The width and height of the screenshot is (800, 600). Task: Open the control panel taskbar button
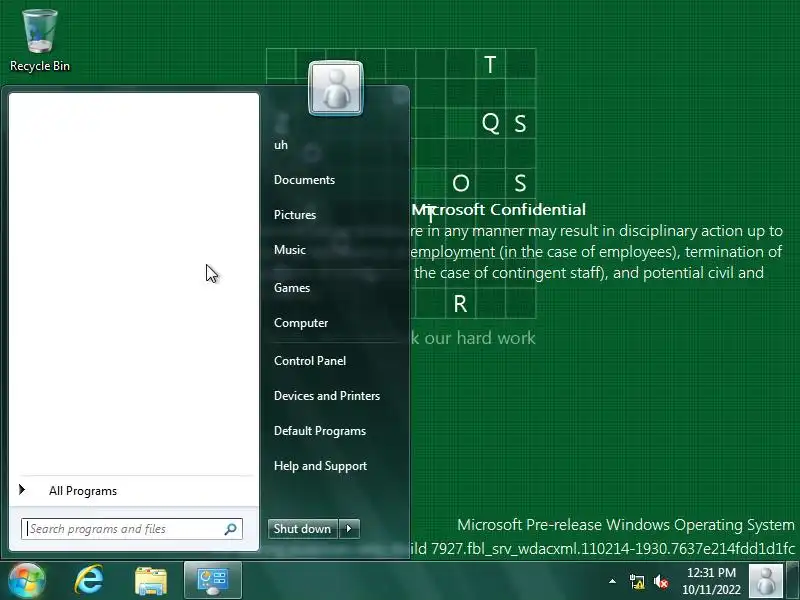point(213,581)
